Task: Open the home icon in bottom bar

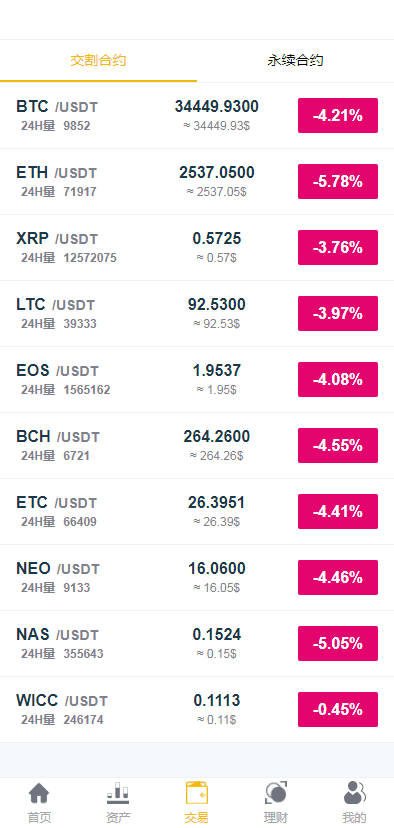Action: [39, 793]
